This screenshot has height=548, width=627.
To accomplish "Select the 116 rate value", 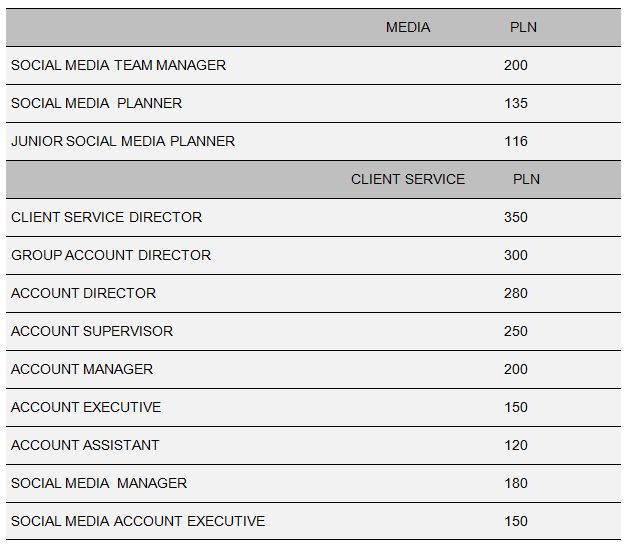I will 516,141.
